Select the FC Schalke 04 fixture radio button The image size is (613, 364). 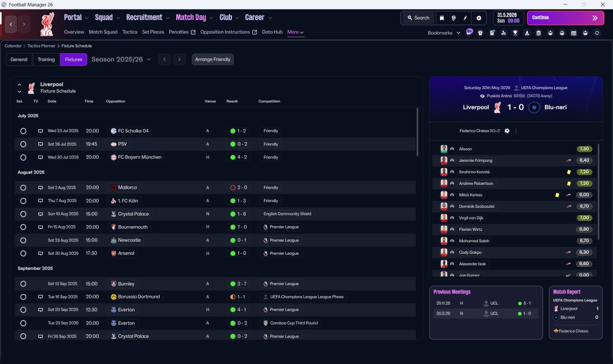(23, 131)
